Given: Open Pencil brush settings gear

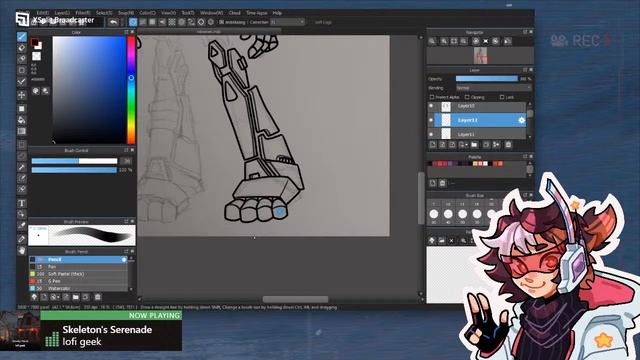Looking at the screenshot, I should tap(124, 260).
